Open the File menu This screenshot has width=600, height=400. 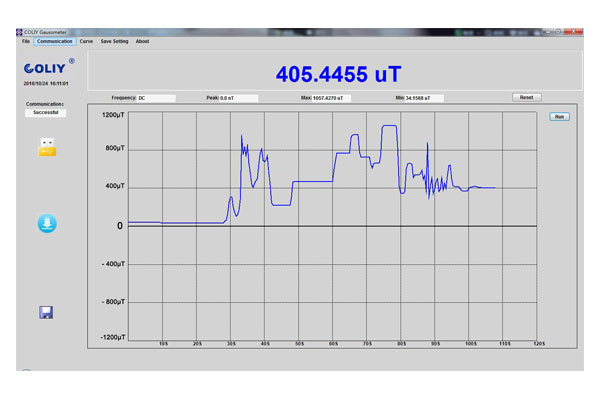[26, 41]
